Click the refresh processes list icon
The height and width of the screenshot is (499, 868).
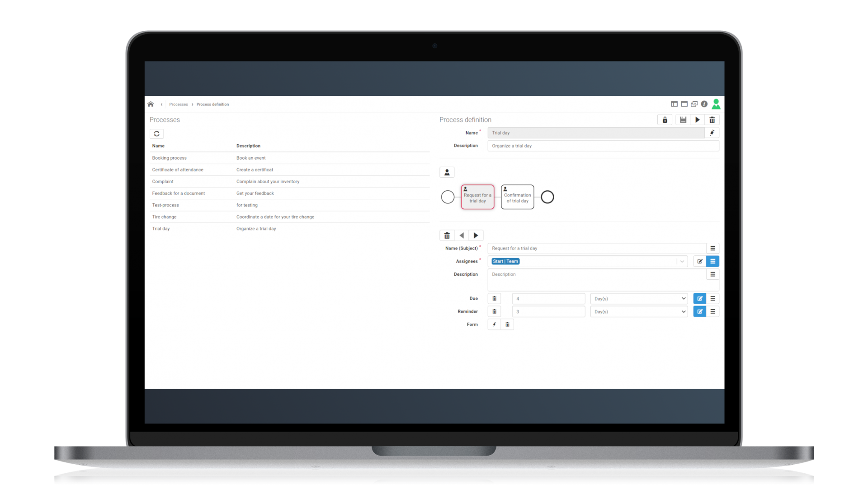coord(157,134)
